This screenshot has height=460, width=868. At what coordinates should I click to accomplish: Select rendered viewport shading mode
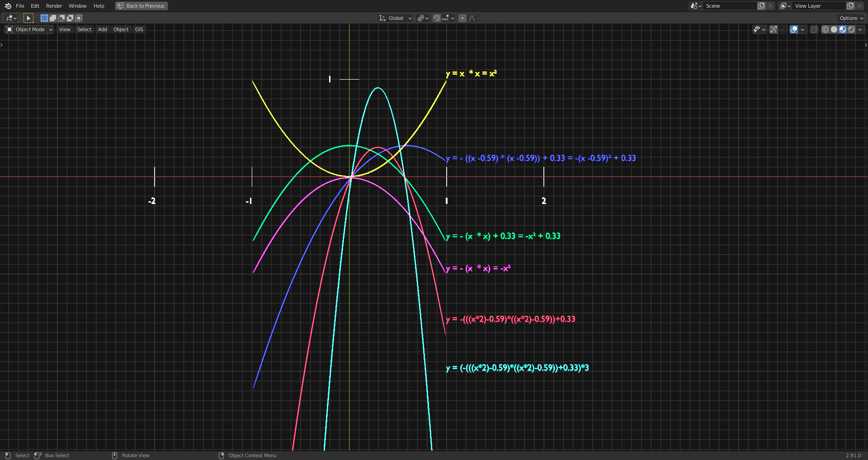851,29
